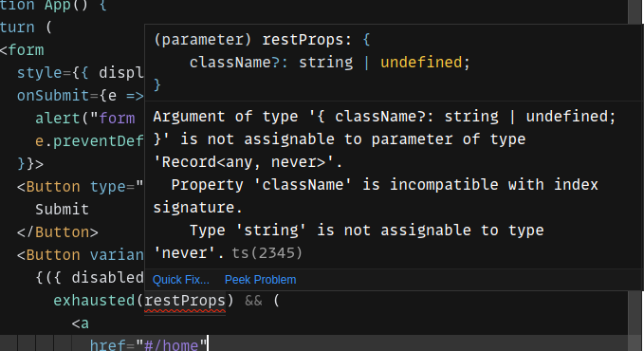The image size is (644, 351).
Task: Click the Submit text in the Button
Action: click(x=62, y=210)
